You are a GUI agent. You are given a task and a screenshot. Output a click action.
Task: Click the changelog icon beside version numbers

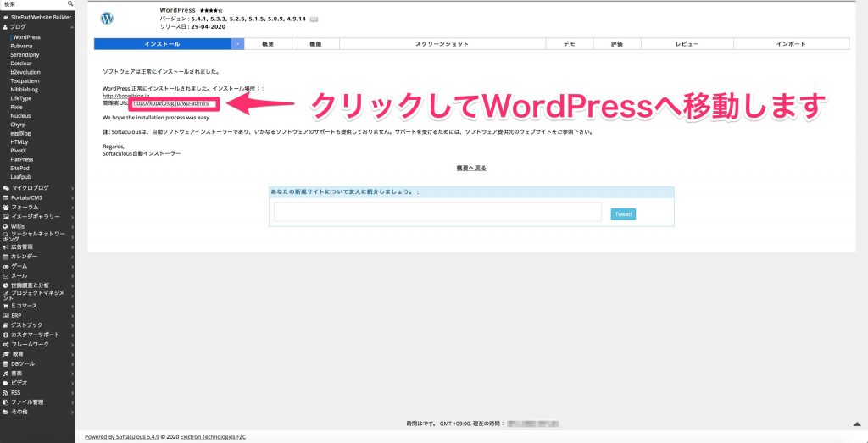pyautogui.click(x=314, y=19)
